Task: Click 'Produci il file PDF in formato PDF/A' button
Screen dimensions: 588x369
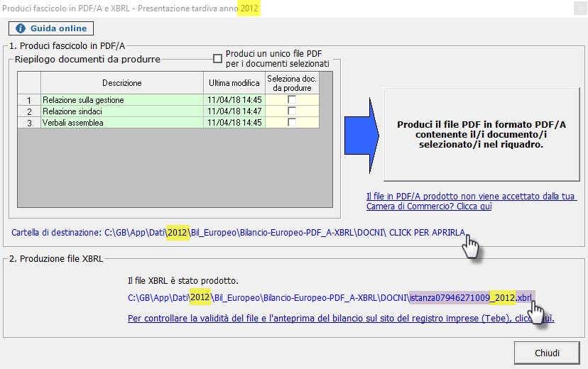Action: (x=481, y=135)
